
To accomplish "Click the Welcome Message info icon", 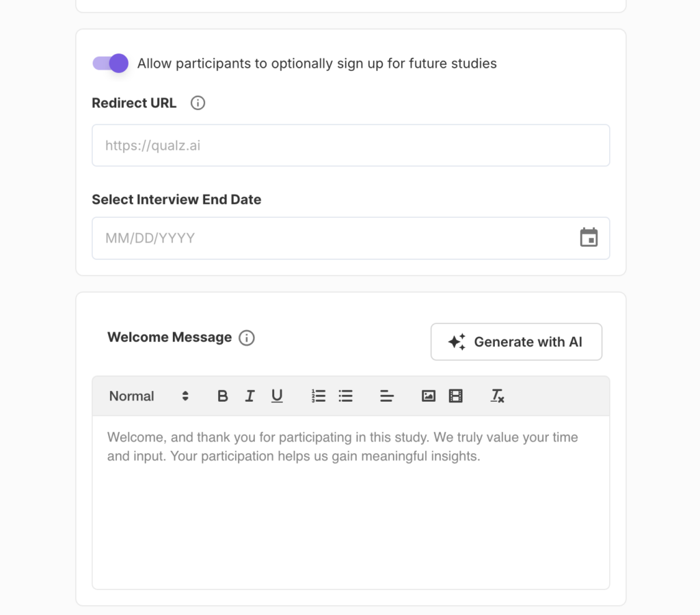I will (x=247, y=338).
